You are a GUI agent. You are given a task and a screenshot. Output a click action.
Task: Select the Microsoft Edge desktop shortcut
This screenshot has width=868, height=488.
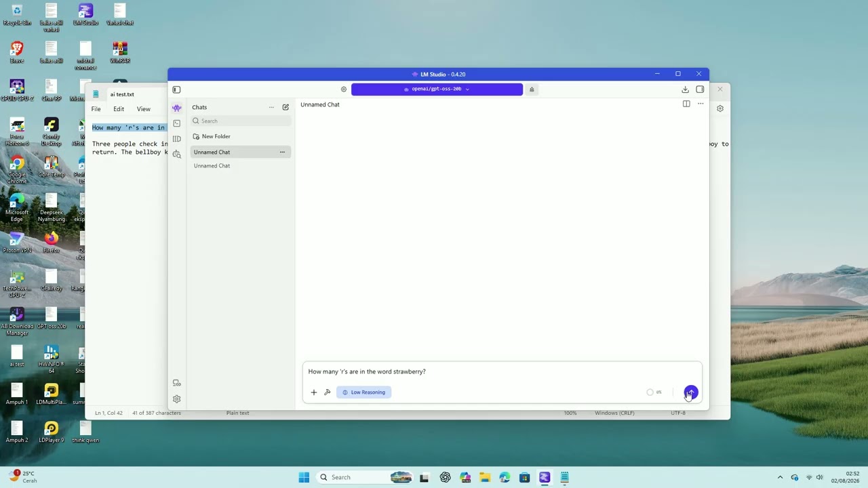17,208
